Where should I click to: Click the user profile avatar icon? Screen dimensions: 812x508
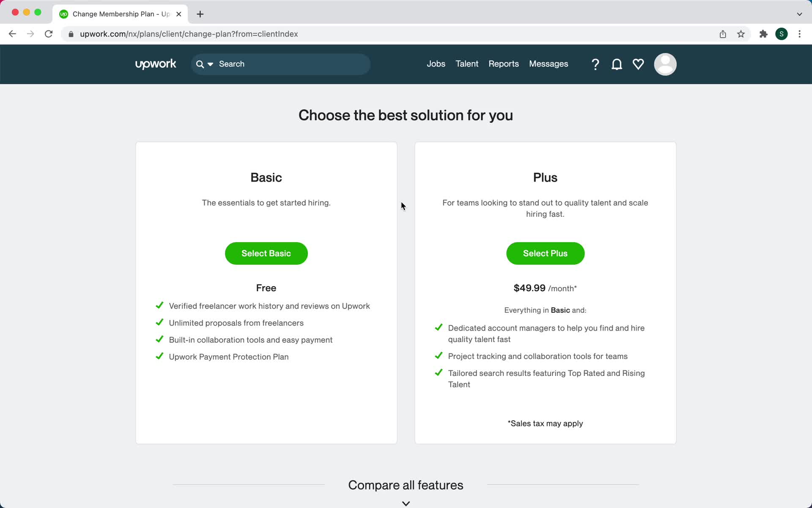[x=665, y=64]
